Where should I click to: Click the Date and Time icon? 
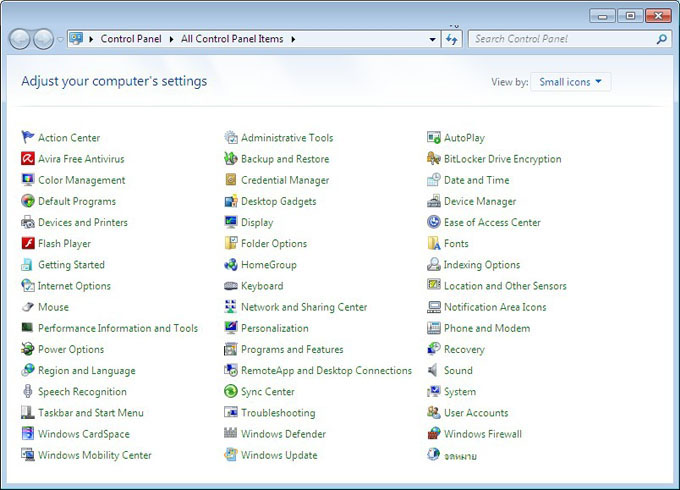[x=434, y=180]
